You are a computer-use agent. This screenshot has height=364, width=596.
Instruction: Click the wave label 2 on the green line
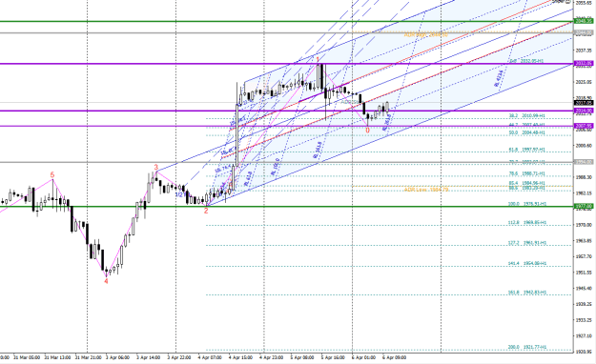click(206, 211)
